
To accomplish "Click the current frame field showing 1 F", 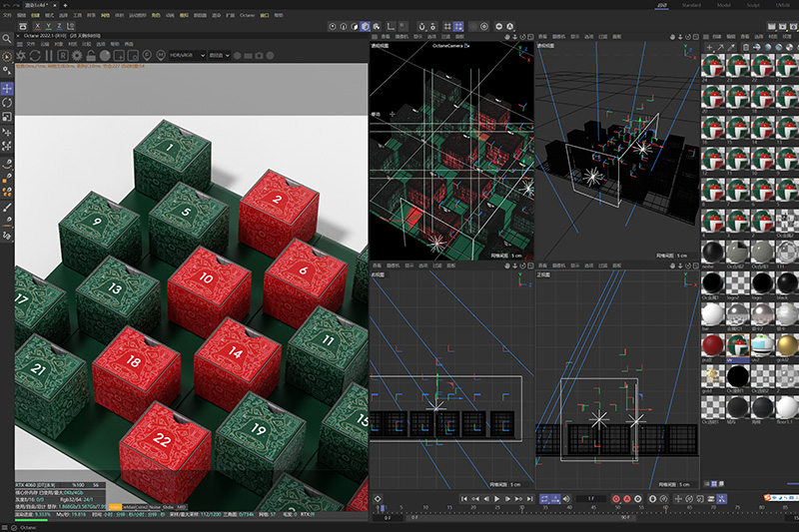I will coord(591,499).
